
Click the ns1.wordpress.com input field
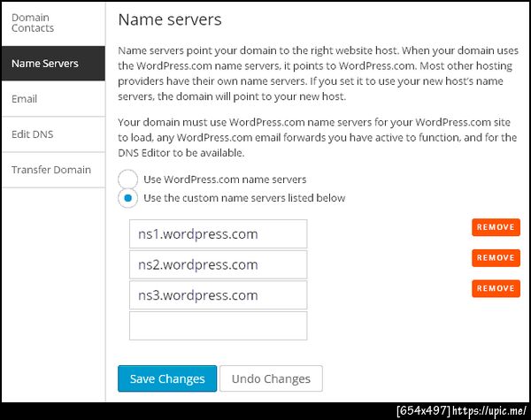[218, 233]
